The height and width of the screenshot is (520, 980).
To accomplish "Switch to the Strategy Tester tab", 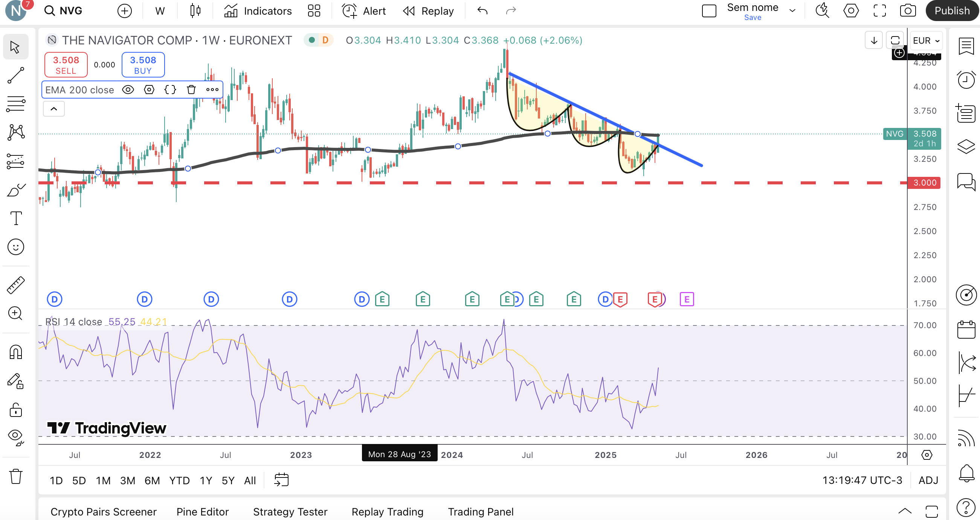I will point(290,512).
